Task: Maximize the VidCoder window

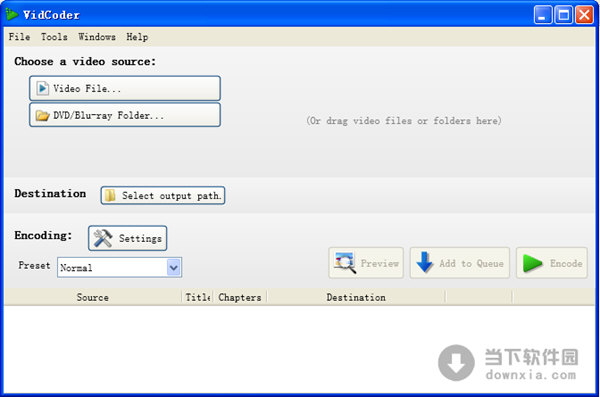Action: pos(563,15)
